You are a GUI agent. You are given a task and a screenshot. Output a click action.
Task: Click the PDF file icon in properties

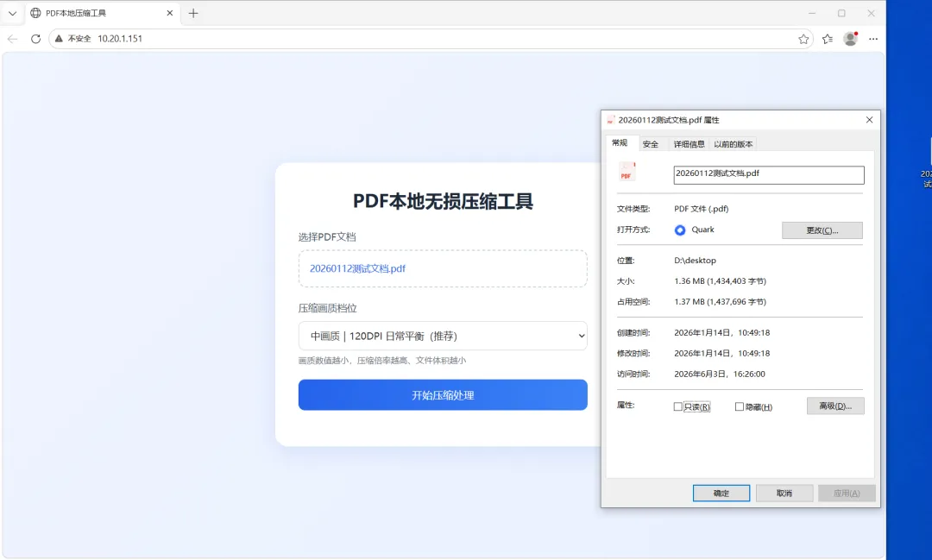[627, 173]
